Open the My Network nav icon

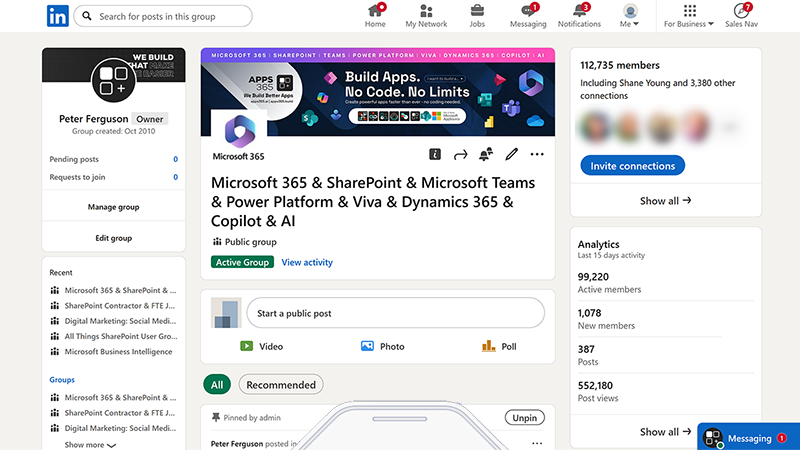[x=426, y=16]
